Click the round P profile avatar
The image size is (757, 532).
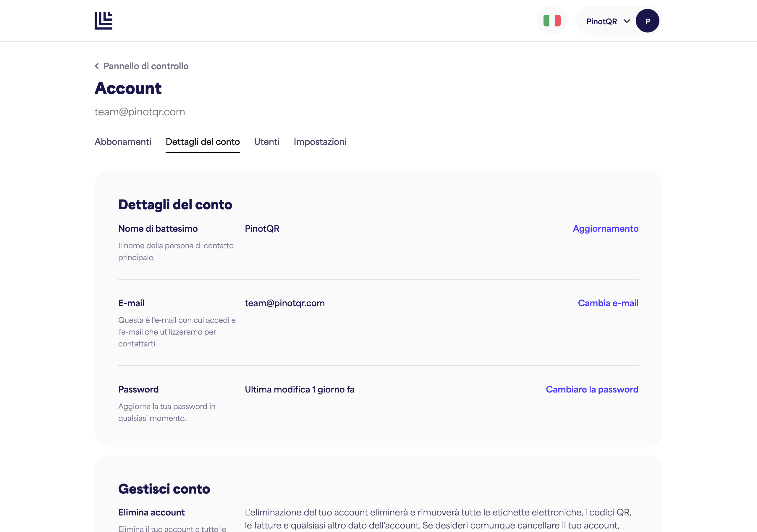pyautogui.click(x=647, y=21)
